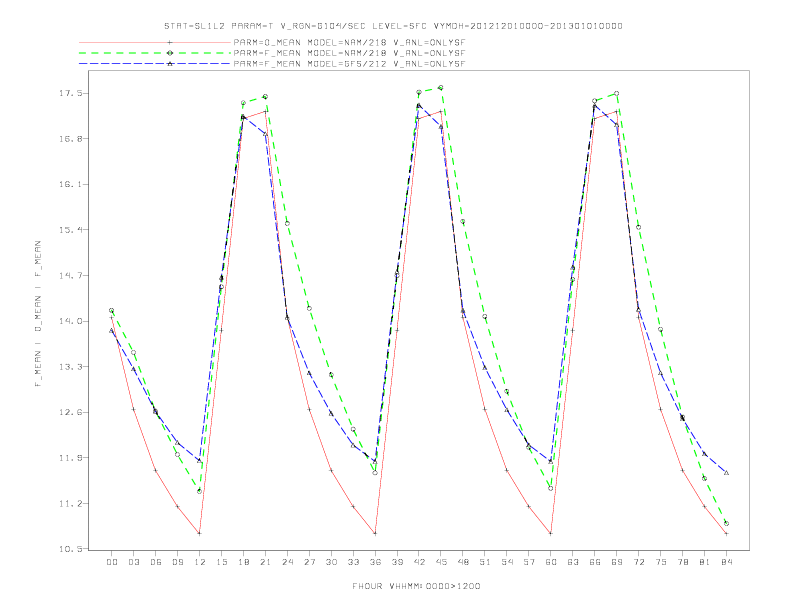Click the x-axis tick label 69
Viewport: 792px width, 612px height.
pyautogui.click(x=617, y=562)
